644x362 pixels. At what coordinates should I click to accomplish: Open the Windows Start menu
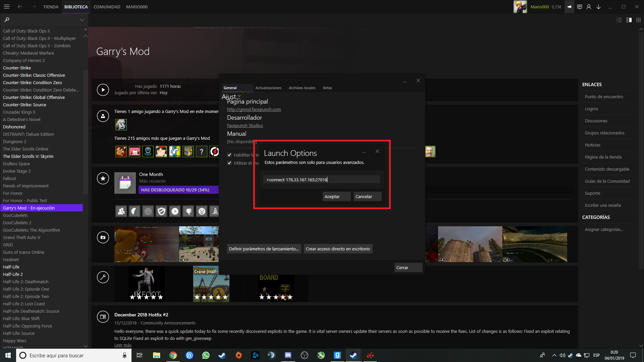click(8, 355)
